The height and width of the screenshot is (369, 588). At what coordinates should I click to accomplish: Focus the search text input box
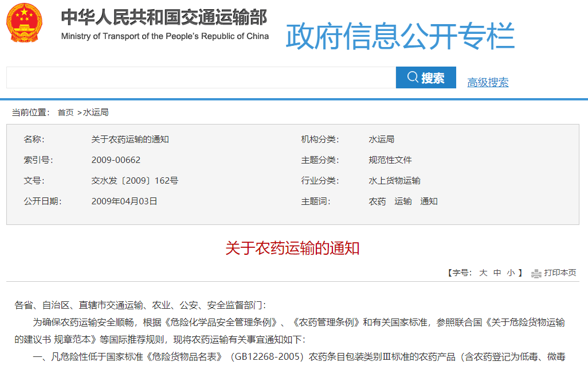coord(201,77)
